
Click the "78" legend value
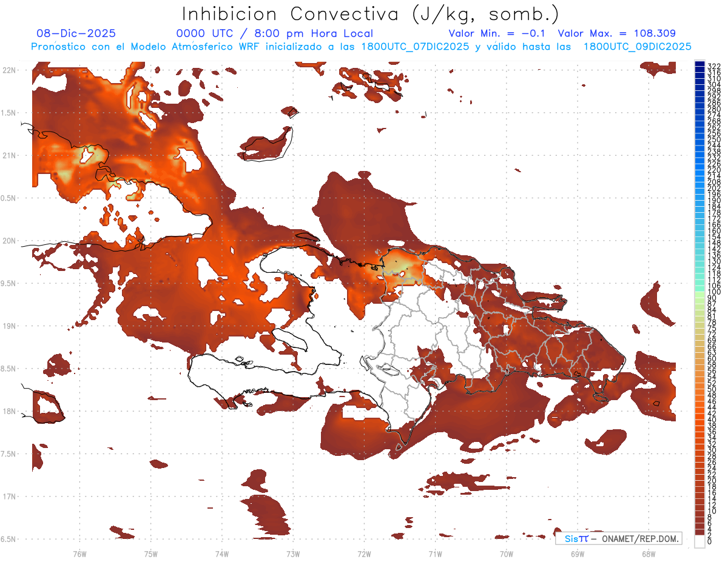pos(712,322)
